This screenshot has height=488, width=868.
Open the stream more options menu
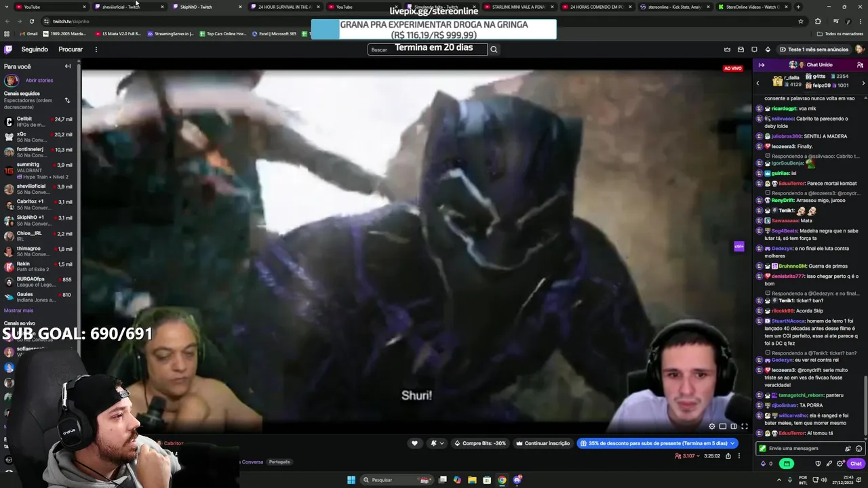point(739,456)
